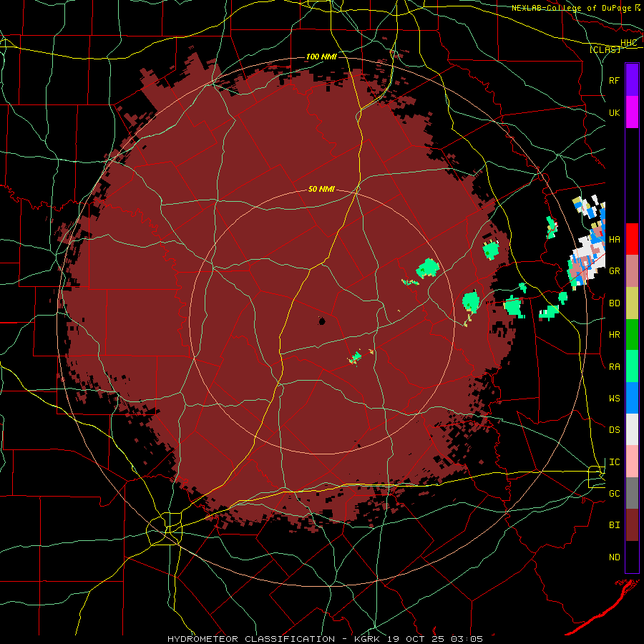This screenshot has height=644, width=644.
Task: Pick the dark green HR legend swatch
Action: point(632,335)
